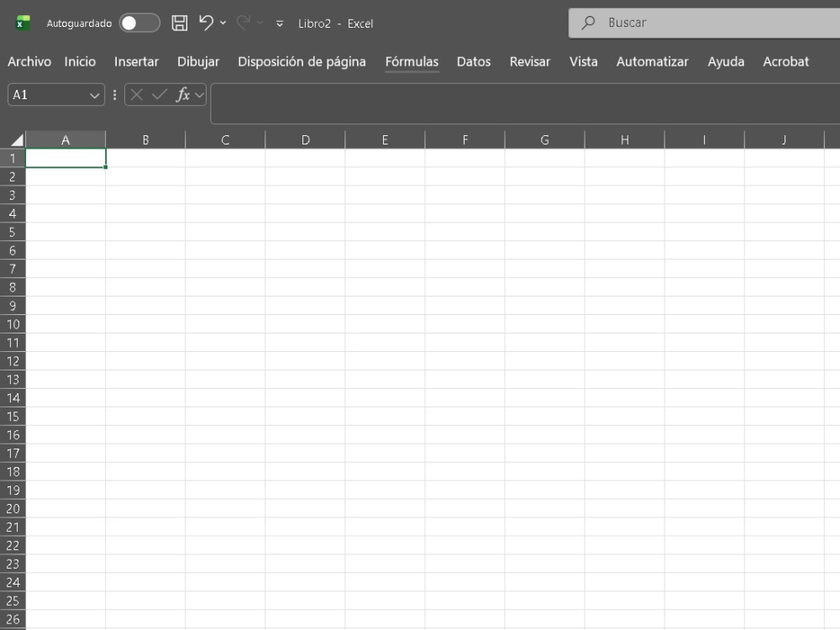This screenshot has height=630, width=840.
Task: Select column A header
Action: pos(66,139)
